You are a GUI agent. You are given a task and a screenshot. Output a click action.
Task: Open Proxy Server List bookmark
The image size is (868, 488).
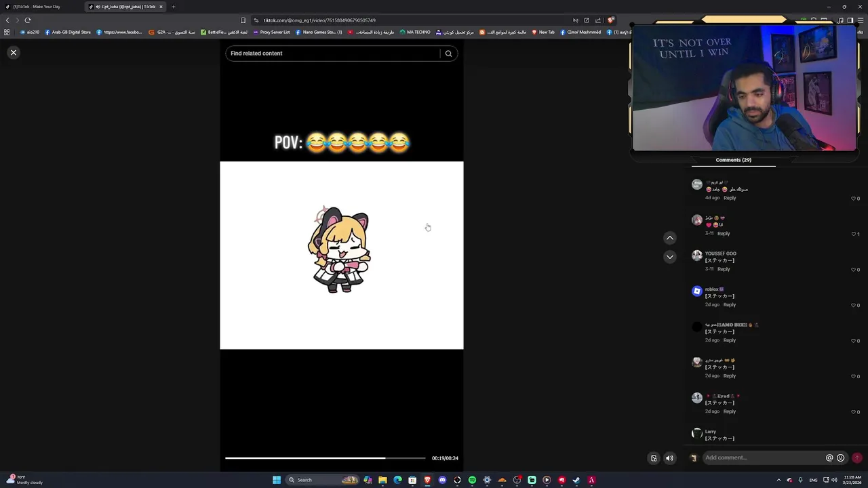click(271, 32)
